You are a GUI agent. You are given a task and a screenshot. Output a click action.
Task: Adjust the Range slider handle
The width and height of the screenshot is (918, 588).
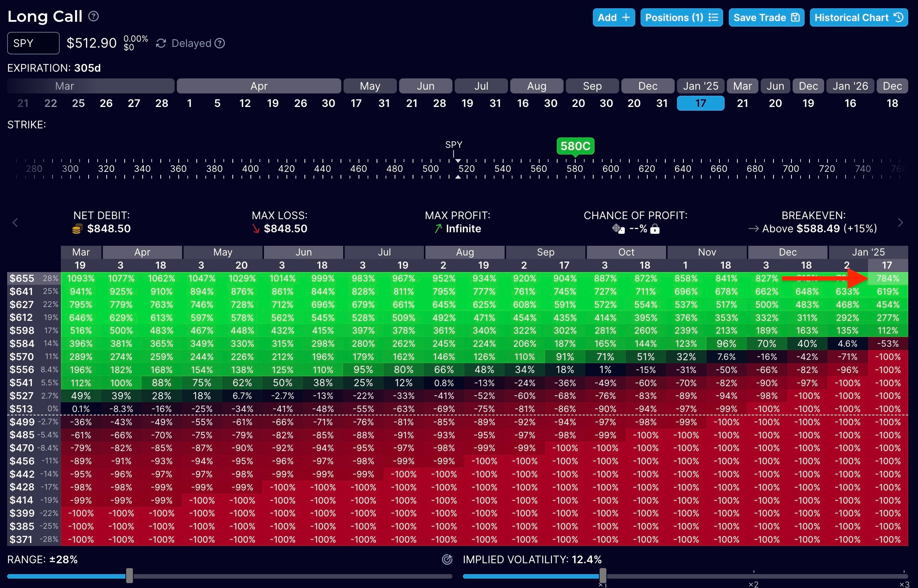[130, 575]
